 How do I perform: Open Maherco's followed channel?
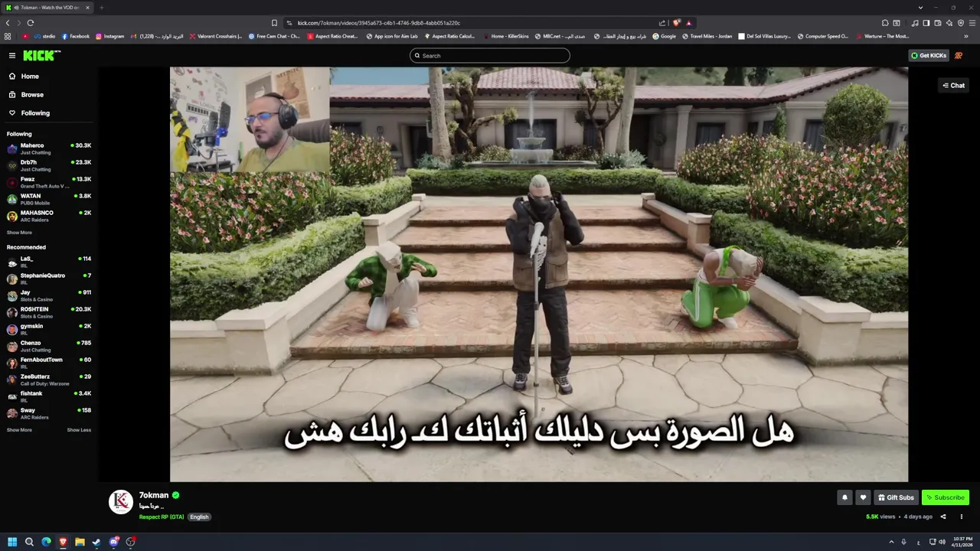click(49, 148)
